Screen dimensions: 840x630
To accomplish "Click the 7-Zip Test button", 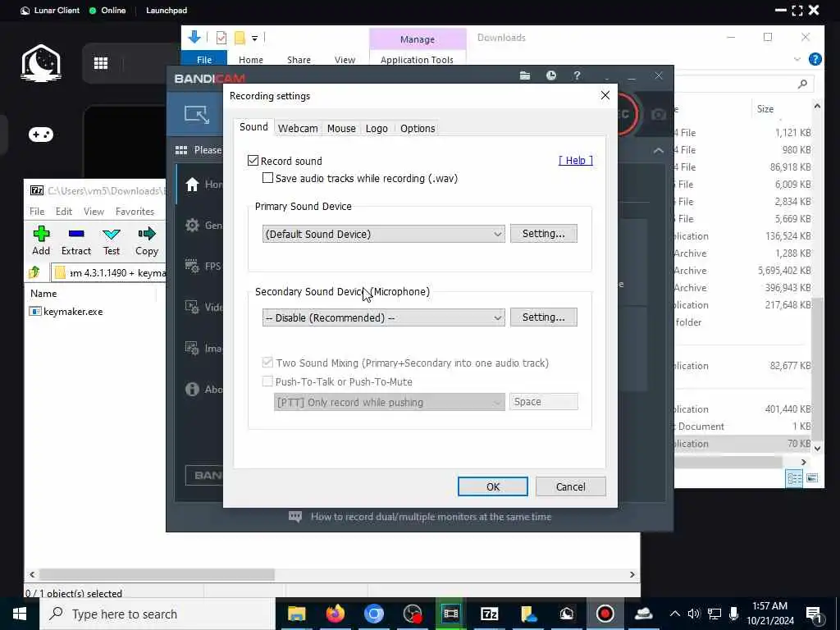I will [112, 240].
